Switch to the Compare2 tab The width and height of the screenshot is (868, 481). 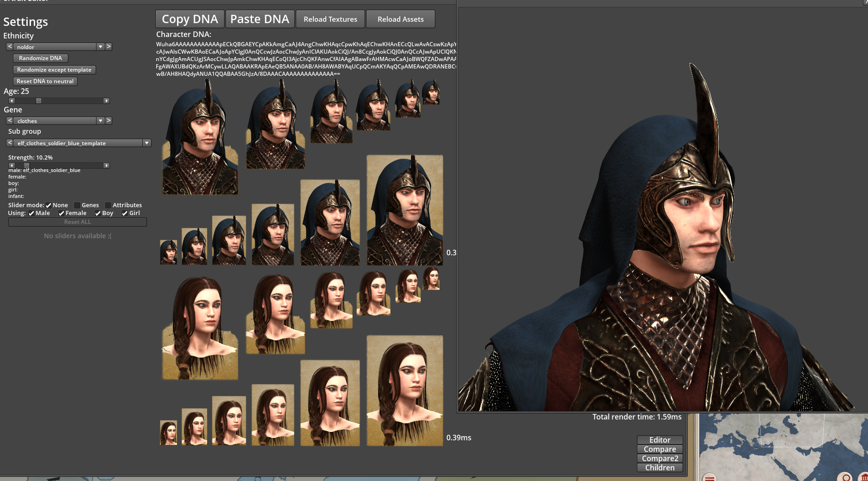[660, 458]
